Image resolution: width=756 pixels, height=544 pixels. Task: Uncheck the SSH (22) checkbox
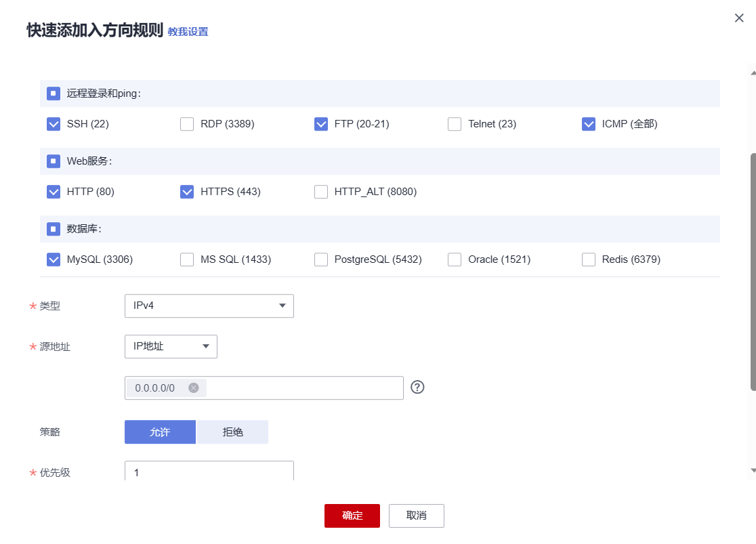pos(54,124)
